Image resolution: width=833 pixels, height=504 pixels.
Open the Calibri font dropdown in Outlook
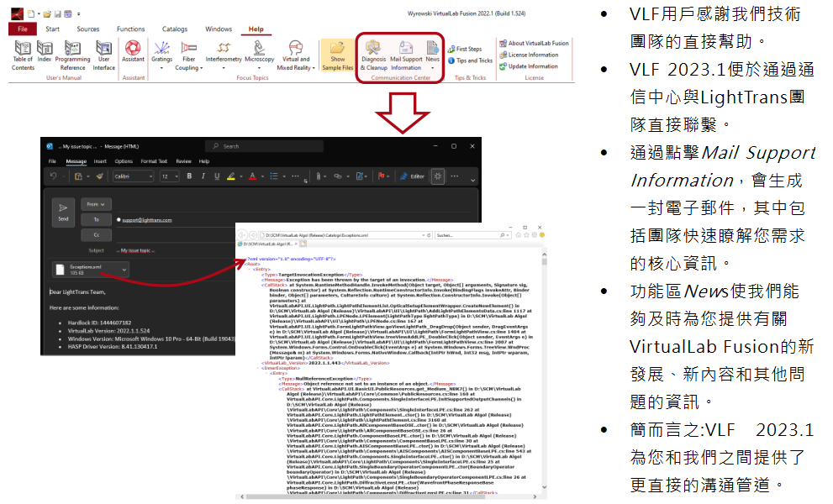coord(150,176)
